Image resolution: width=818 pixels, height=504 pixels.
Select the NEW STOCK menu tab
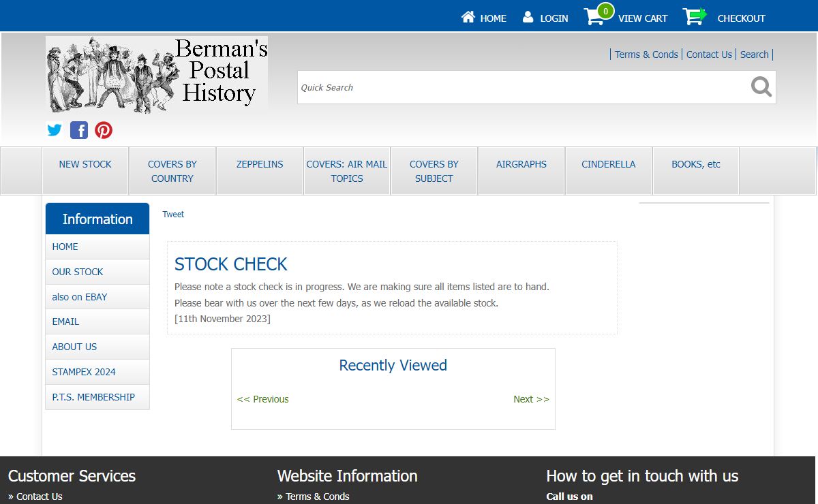click(x=85, y=171)
